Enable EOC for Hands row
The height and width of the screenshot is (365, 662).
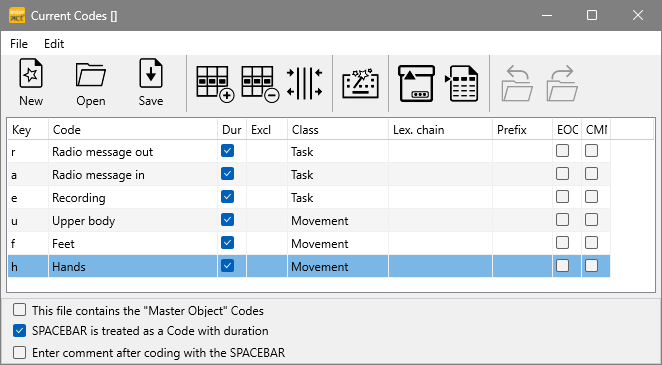(562, 266)
